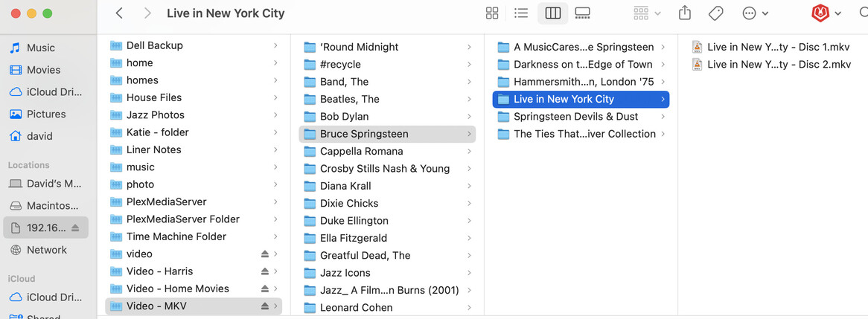This screenshot has width=868, height=319.
Task: Switch to icon view
Action: [x=492, y=13]
